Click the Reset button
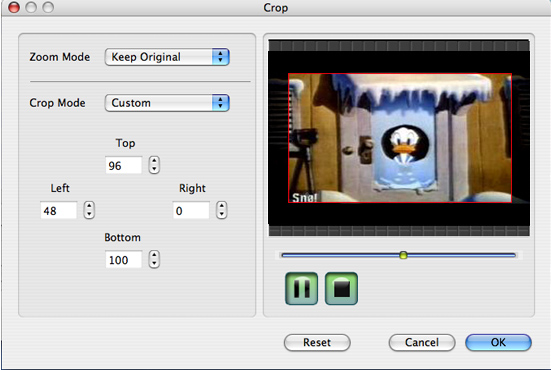 pyautogui.click(x=317, y=343)
